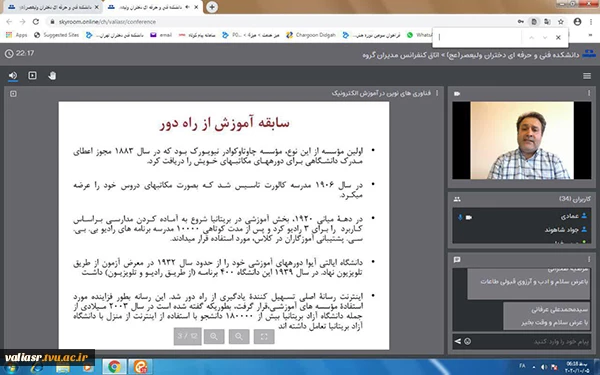This screenshot has width=600, height=375.
Task: Bookmark this page with the star icon
Action: 561,22
